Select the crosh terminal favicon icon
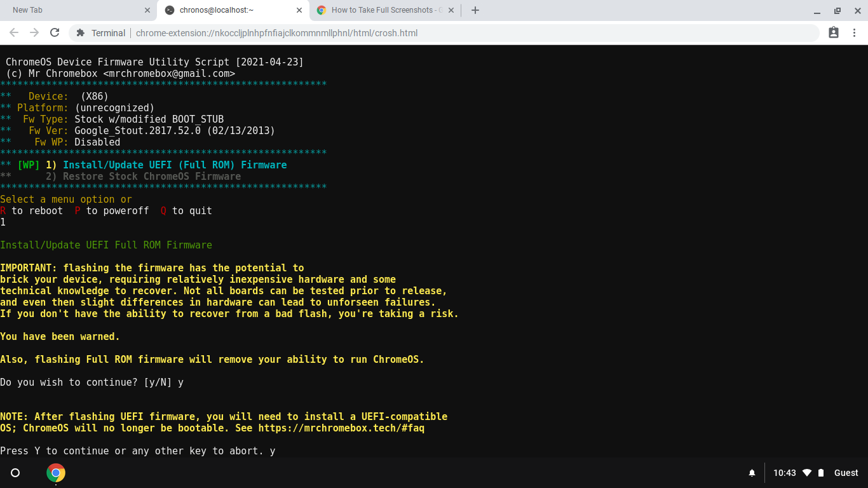 (168, 10)
